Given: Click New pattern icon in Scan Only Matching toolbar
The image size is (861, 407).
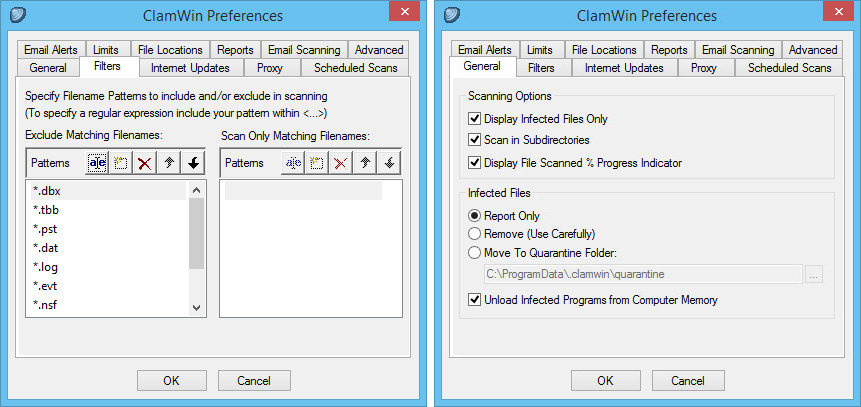Looking at the screenshot, I should pos(316,163).
